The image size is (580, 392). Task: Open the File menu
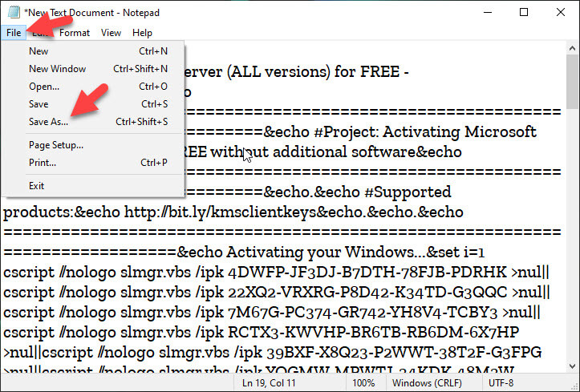(13, 33)
